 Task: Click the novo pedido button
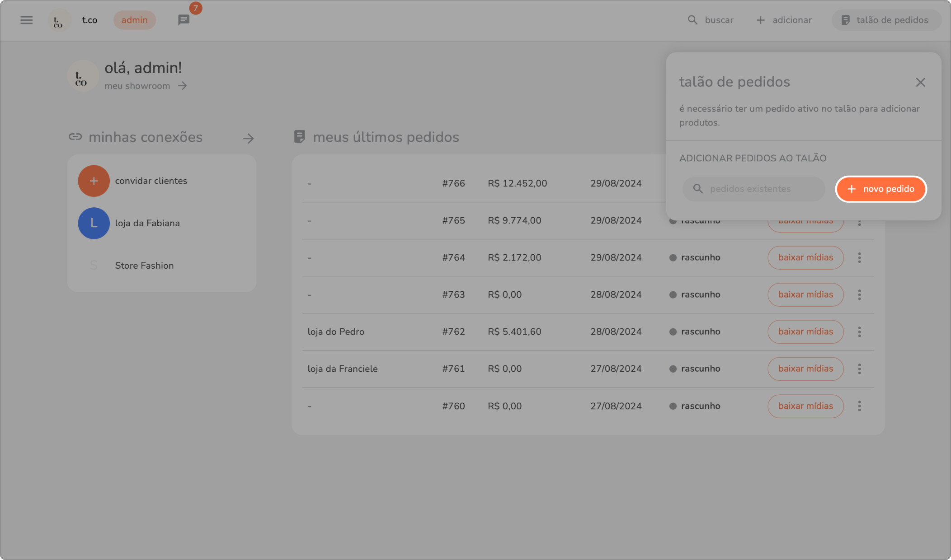[x=880, y=189]
